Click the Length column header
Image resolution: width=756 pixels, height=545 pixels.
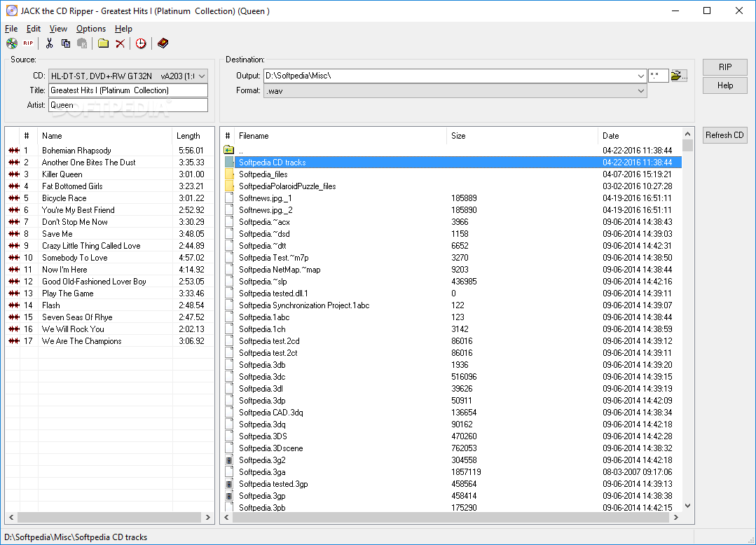click(193, 136)
